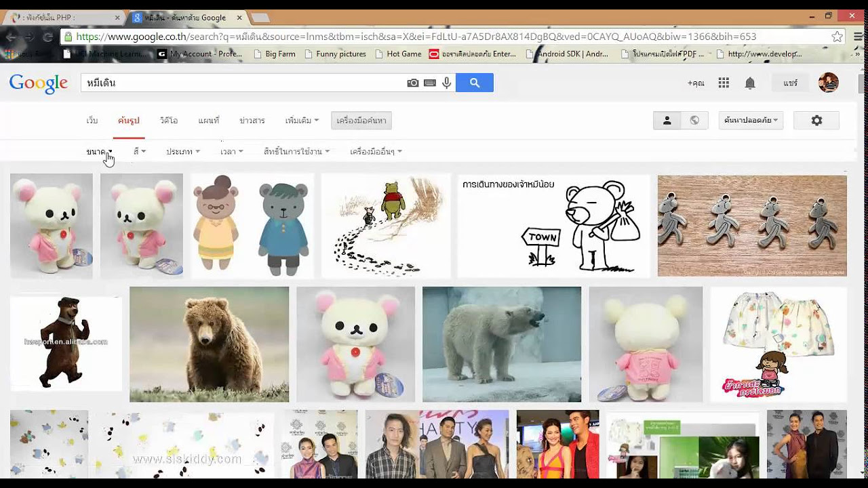Click the Google logo

tap(39, 83)
